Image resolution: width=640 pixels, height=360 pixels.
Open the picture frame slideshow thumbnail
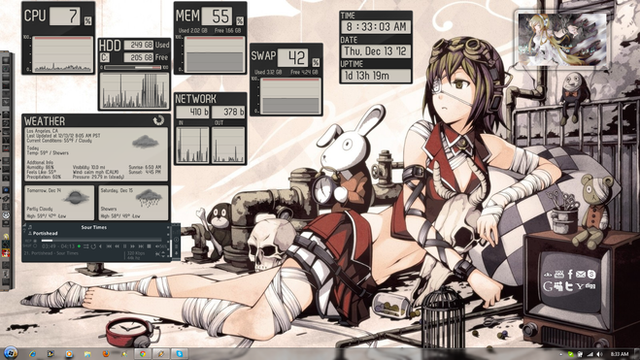click(562, 40)
